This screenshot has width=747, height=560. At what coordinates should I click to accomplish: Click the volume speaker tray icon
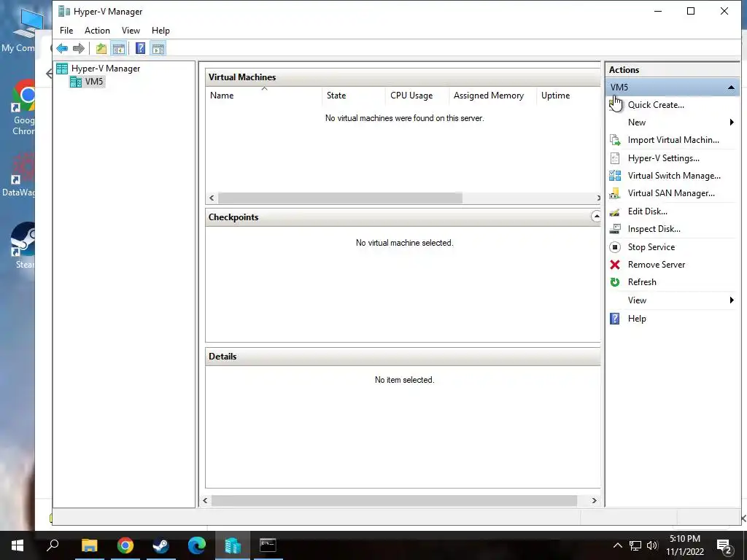coord(652,545)
